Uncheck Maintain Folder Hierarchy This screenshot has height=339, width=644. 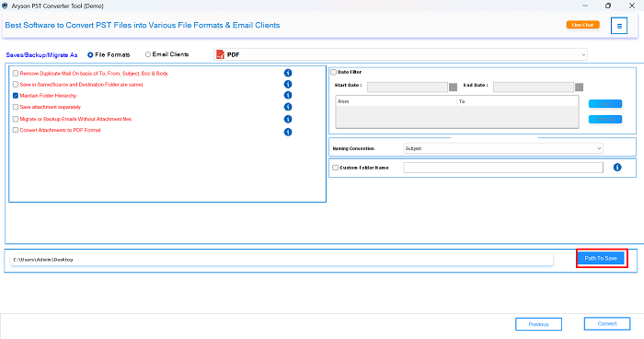(x=16, y=96)
